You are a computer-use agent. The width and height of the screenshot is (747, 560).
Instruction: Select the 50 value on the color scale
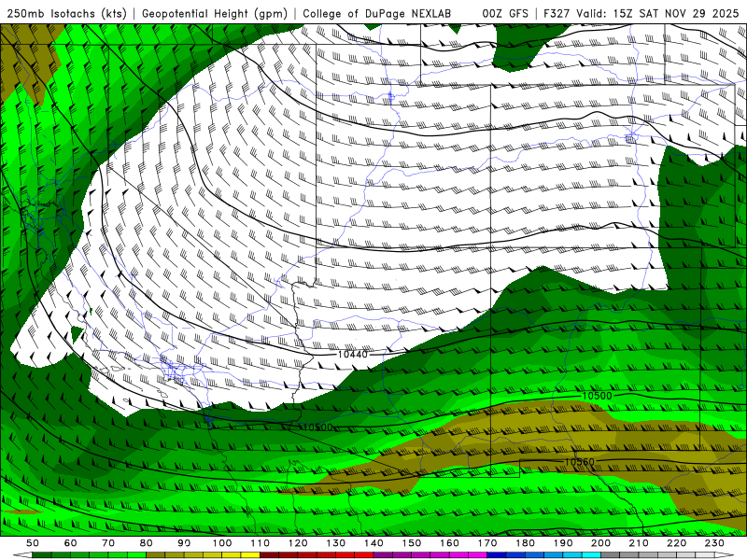pos(33,543)
